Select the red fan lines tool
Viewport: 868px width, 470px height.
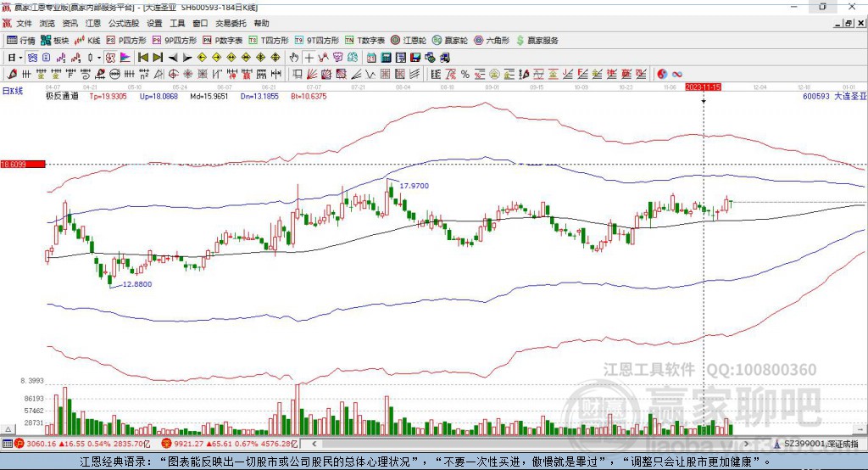coord(312,74)
